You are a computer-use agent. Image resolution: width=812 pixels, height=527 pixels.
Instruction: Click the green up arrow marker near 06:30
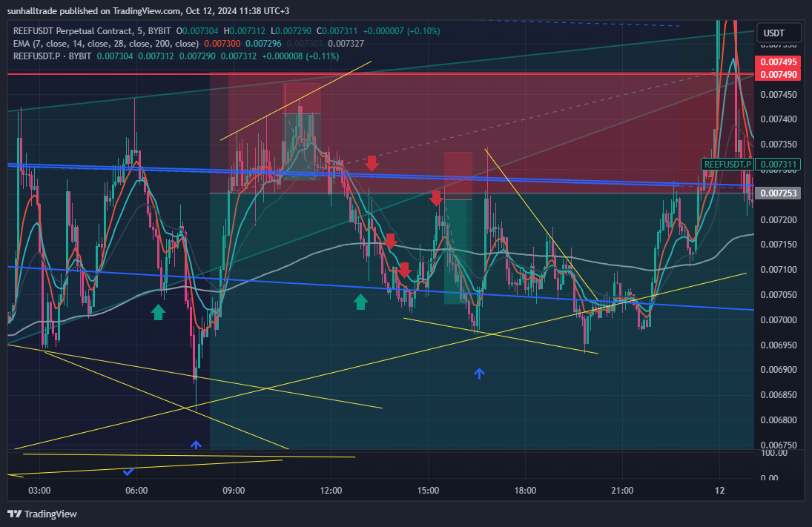pos(158,311)
